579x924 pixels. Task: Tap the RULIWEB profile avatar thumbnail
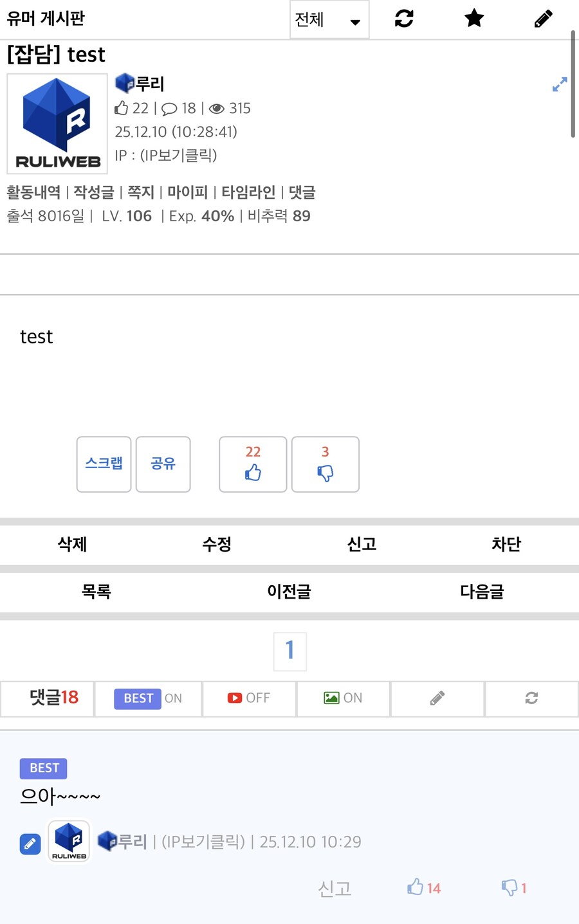coord(57,123)
